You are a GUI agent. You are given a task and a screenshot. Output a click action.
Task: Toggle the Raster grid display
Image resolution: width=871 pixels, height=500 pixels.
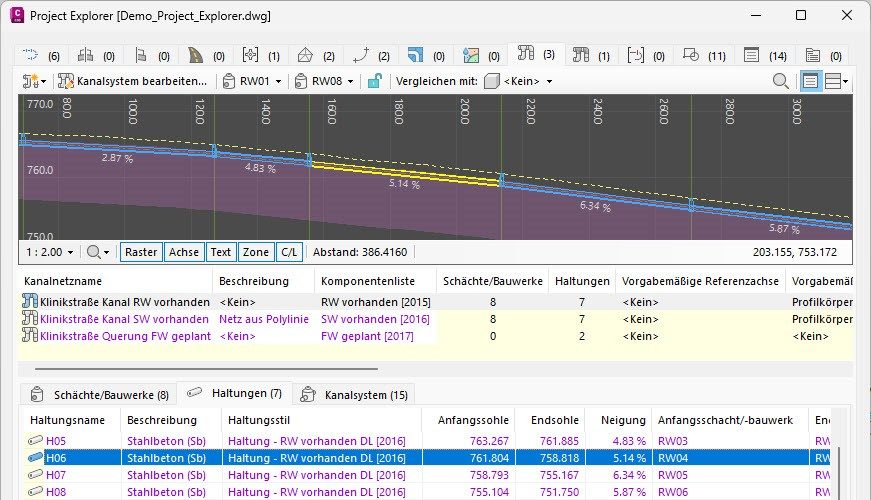coord(141,253)
